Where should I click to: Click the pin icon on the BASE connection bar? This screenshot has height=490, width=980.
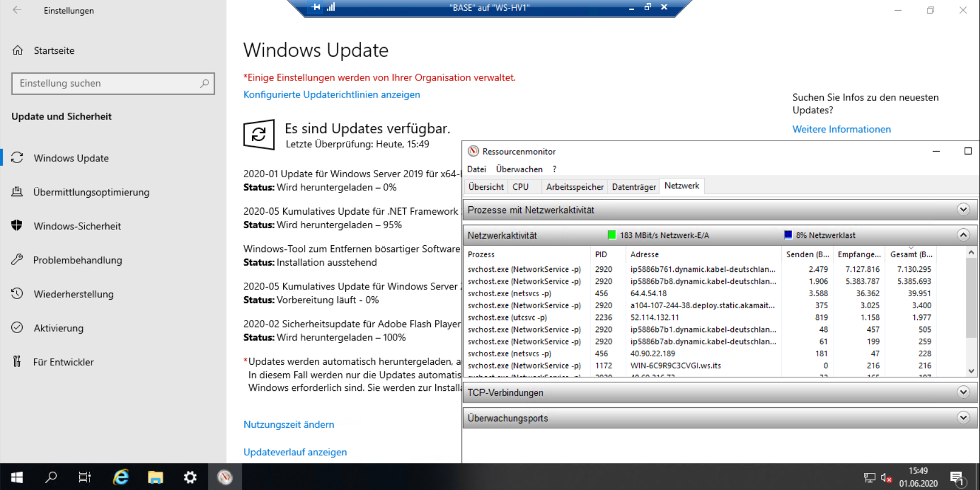(x=316, y=7)
